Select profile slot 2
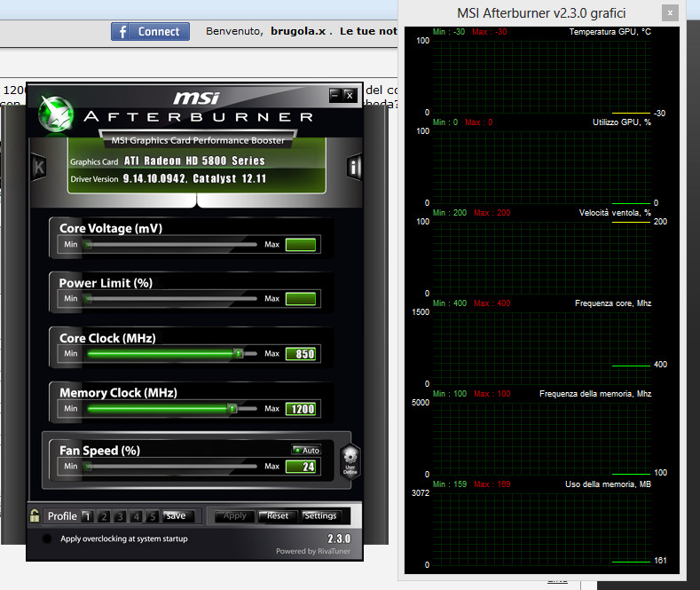 pyautogui.click(x=104, y=516)
